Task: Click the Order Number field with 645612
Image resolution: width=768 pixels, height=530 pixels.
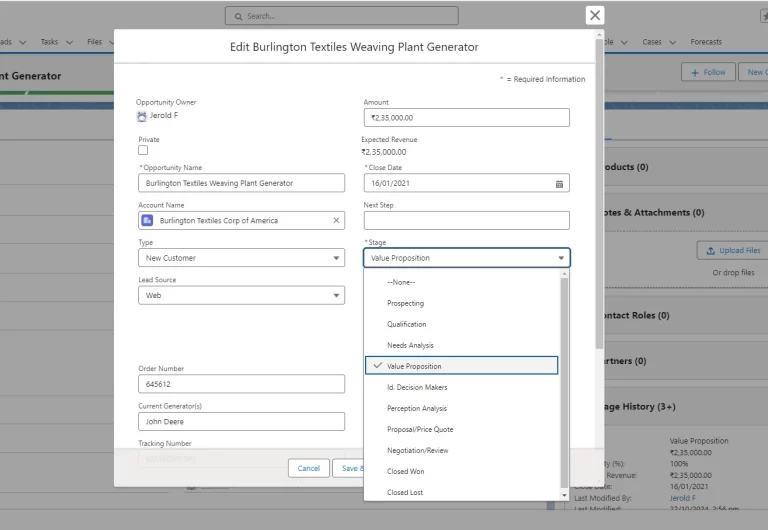Action: (241, 384)
